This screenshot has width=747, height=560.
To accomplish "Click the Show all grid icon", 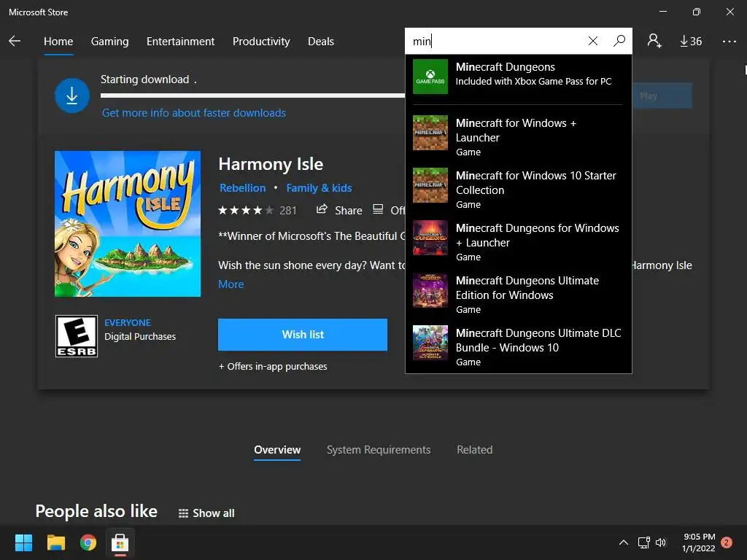I will point(183,513).
